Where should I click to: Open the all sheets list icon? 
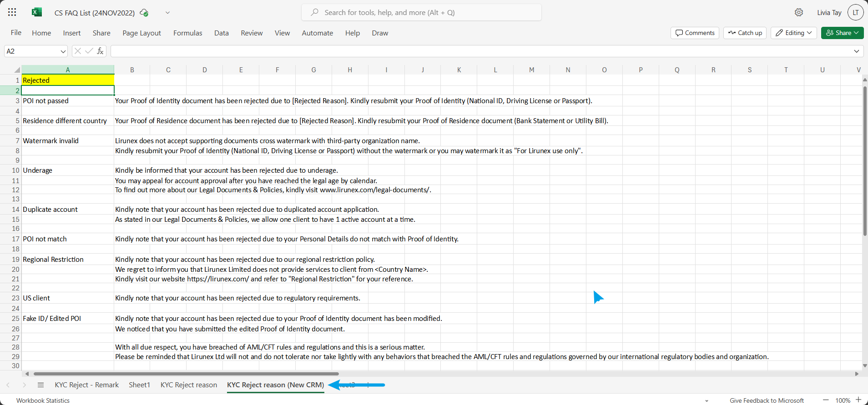click(40, 385)
